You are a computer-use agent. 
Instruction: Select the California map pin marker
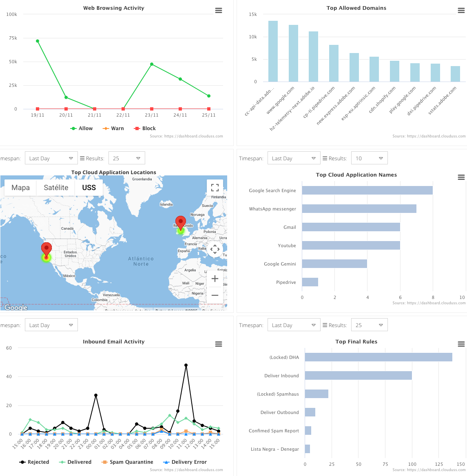click(46, 250)
